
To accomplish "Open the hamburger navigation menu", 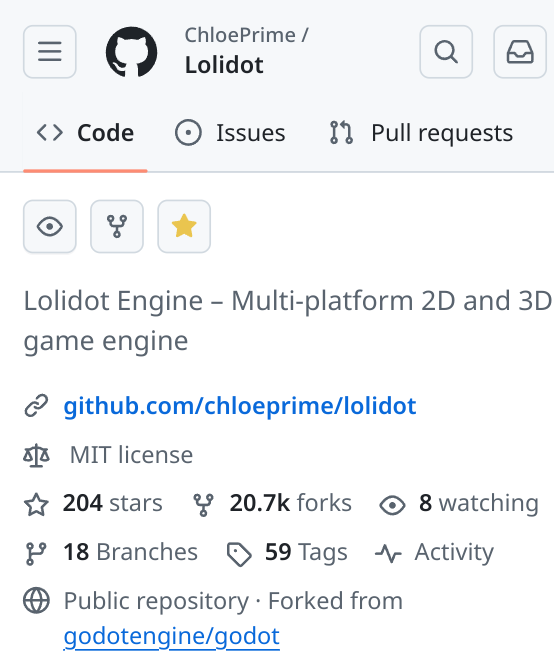I will [50, 52].
